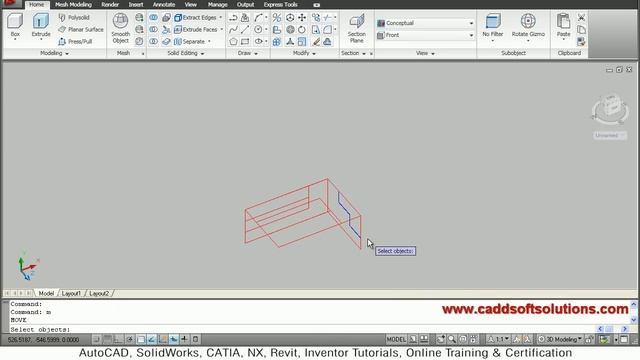
Task: Open the Mesh Modeling ribbon tab
Action: (73, 4)
